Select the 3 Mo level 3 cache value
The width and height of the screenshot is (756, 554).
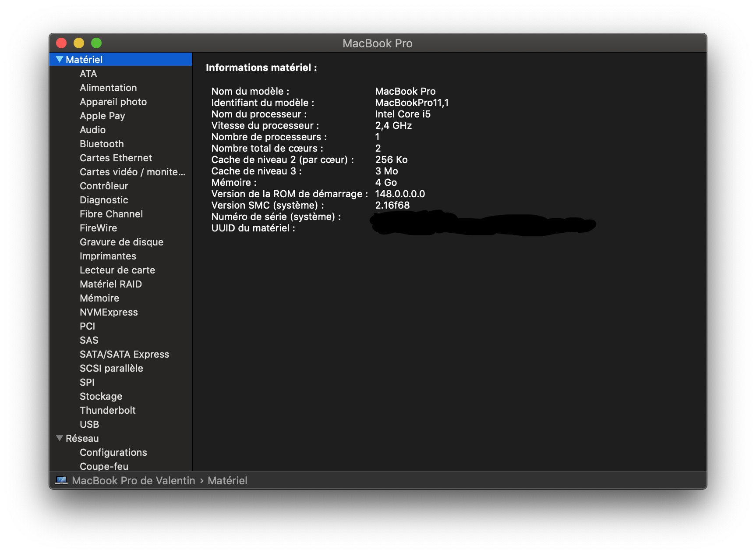tap(387, 171)
